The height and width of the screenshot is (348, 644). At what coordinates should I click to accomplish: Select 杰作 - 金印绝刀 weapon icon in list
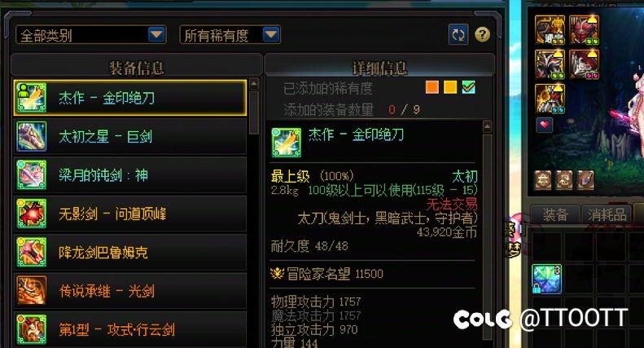coord(32,98)
